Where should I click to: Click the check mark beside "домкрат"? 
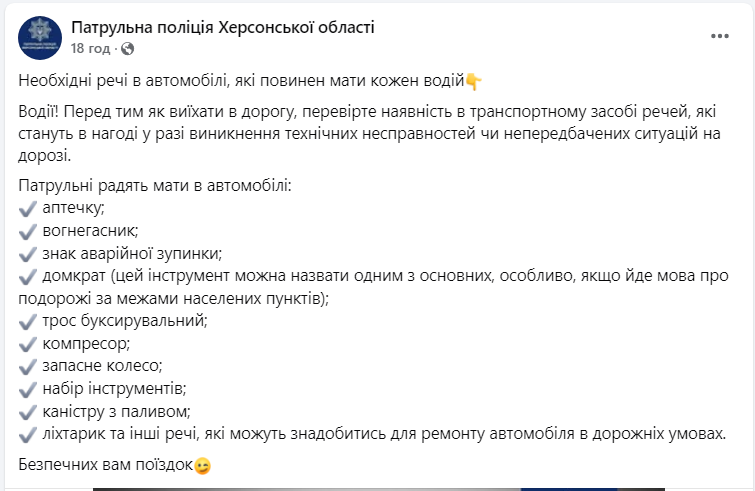(x=28, y=276)
